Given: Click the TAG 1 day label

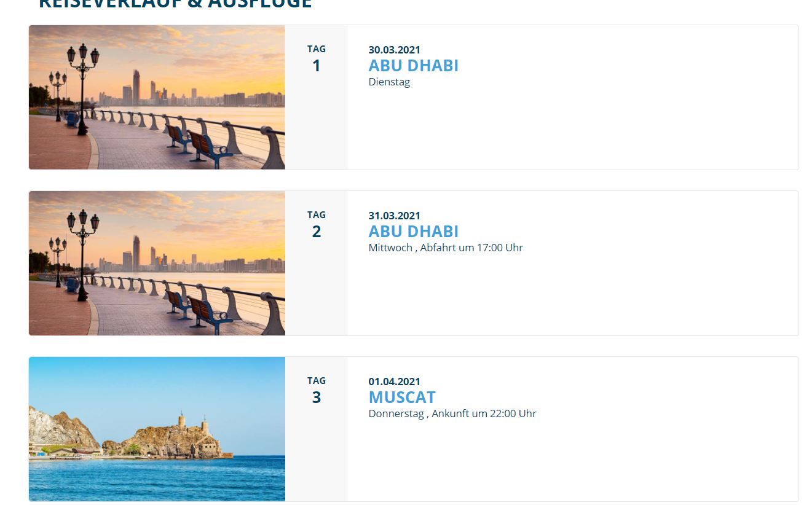Looking at the screenshot, I should 317,58.
